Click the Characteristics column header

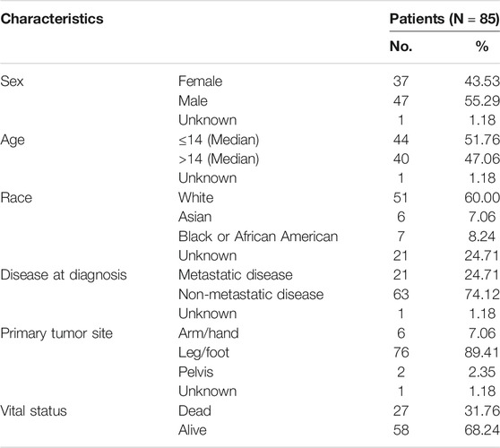(52, 19)
